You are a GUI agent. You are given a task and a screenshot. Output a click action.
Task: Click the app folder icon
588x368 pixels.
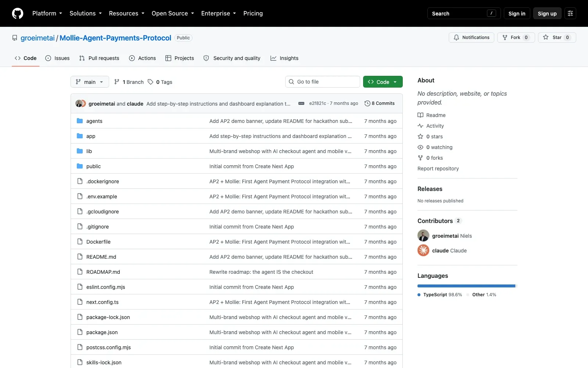coord(80,136)
